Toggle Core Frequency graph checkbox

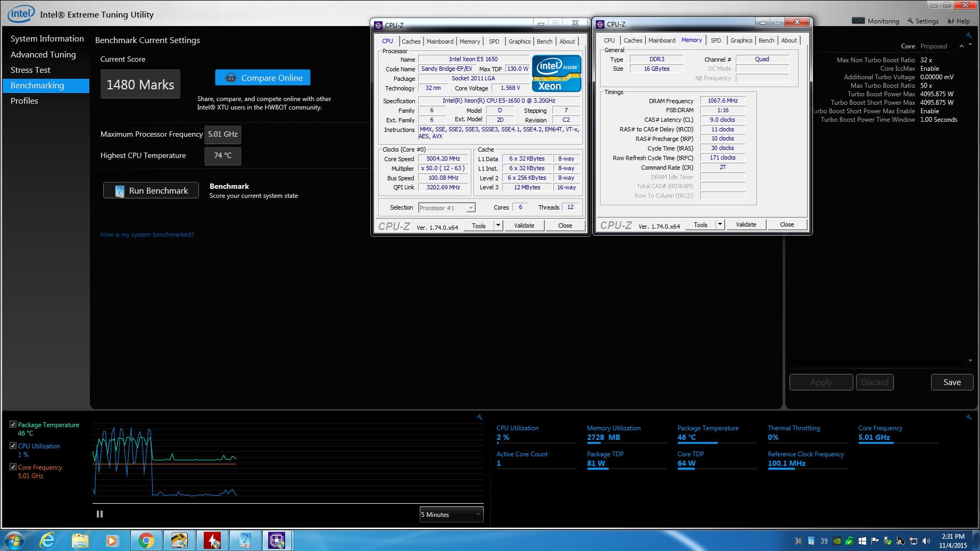13,467
